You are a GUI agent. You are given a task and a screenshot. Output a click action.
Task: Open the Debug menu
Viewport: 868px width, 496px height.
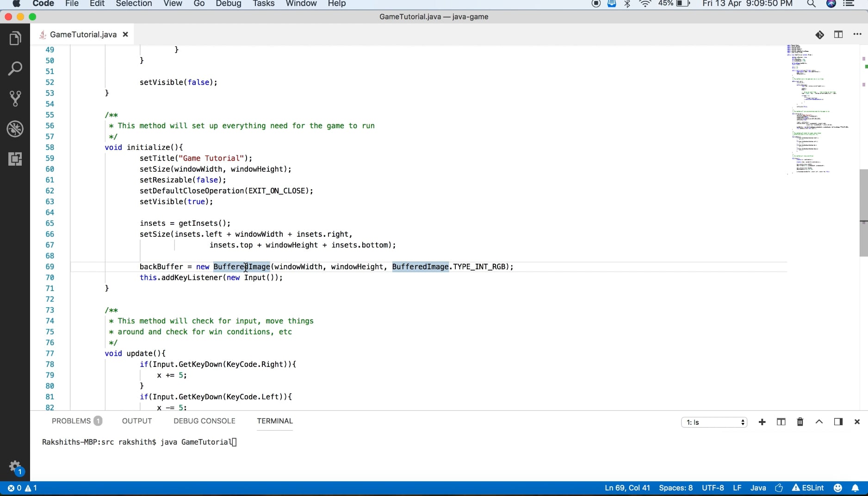[x=228, y=4]
